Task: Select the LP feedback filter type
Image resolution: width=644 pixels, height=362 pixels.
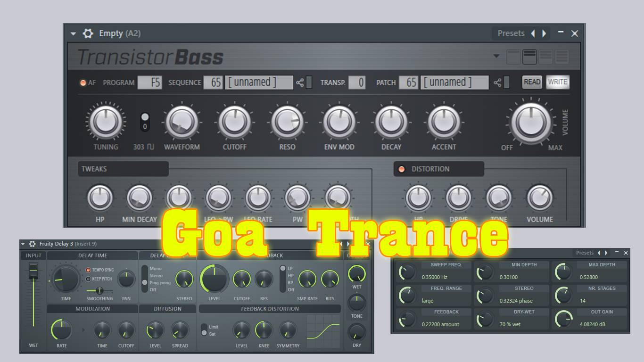Action: (x=290, y=269)
